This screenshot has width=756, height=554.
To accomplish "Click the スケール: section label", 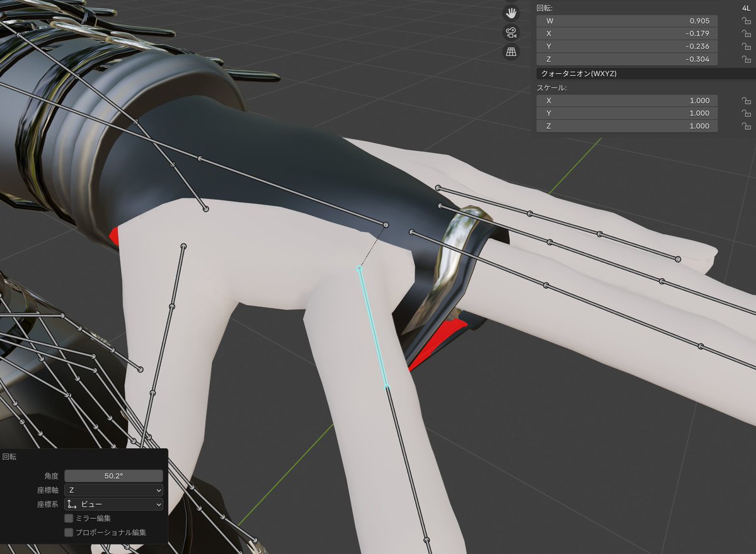I will pos(552,88).
